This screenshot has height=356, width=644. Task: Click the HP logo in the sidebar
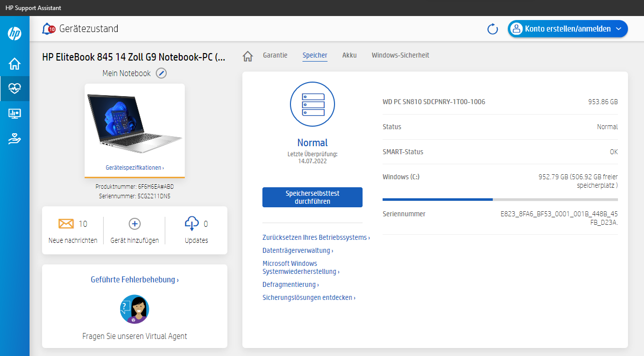click(x=15, y=34)
